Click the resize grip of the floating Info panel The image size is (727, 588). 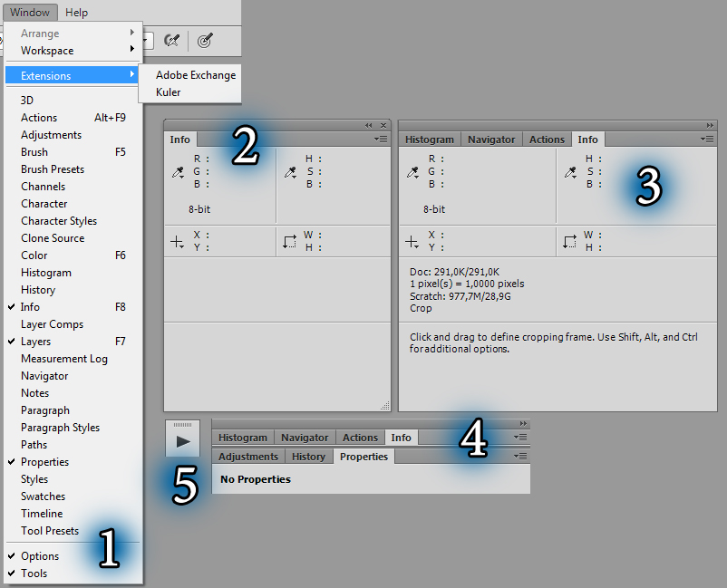[x=385, y=406]
